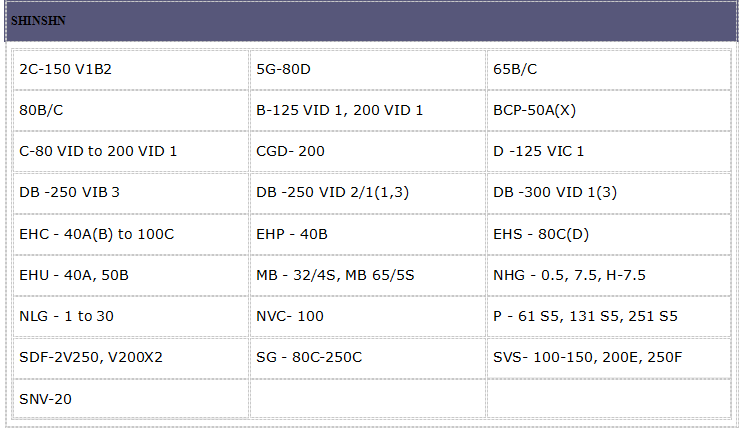Click the SG - 80C-250C entry

(309, 357)
